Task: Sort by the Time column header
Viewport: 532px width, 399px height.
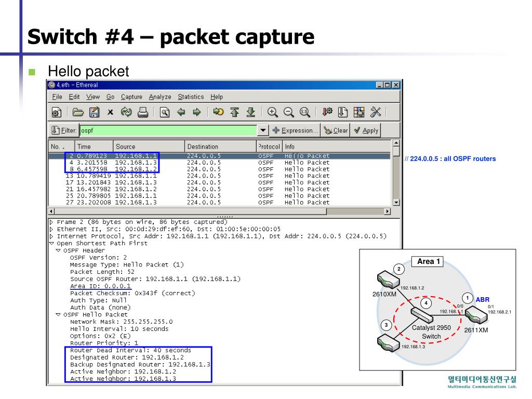Action: [94, 147]
